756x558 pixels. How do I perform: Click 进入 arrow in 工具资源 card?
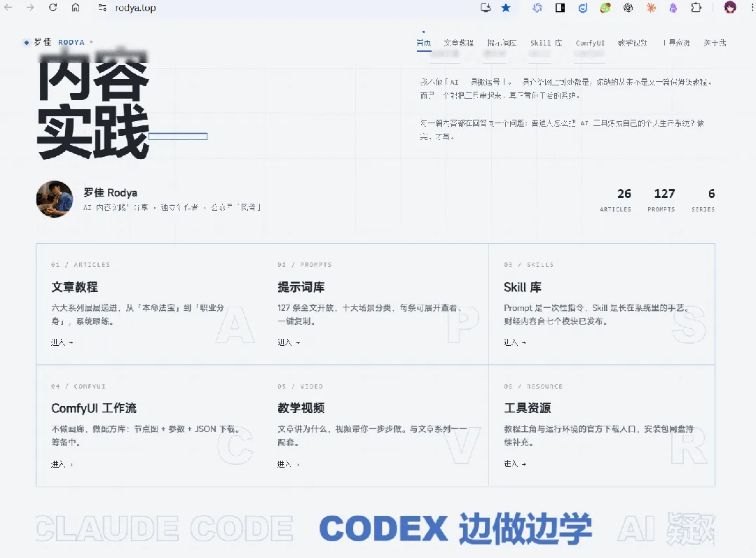[x=515, y=464]
